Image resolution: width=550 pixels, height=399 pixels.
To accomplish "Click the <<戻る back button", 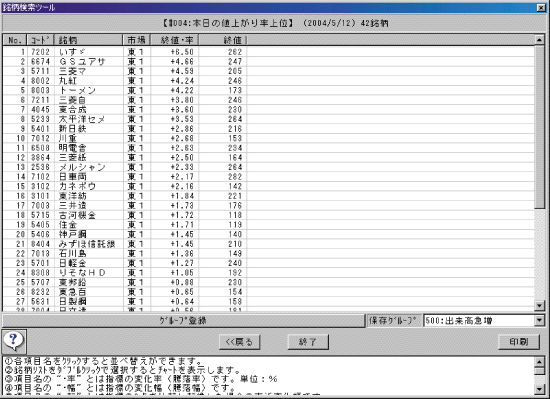I will [x=239, y=342].
